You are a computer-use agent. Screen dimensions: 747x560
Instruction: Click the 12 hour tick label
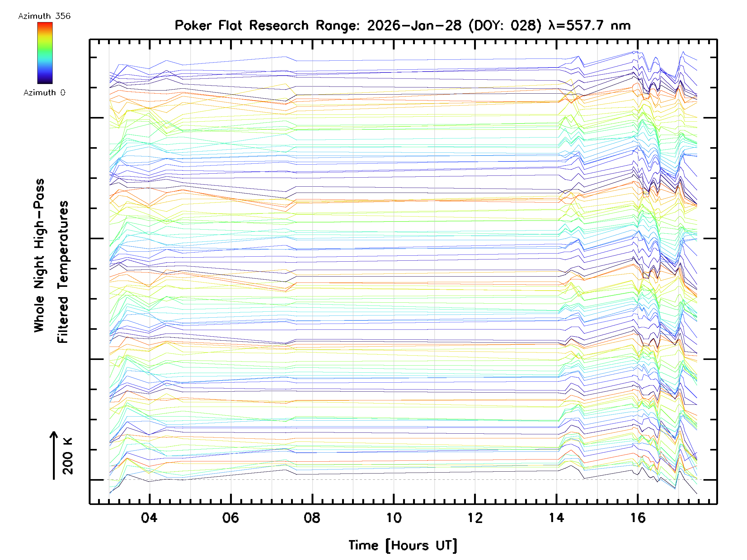click(475, 518)
